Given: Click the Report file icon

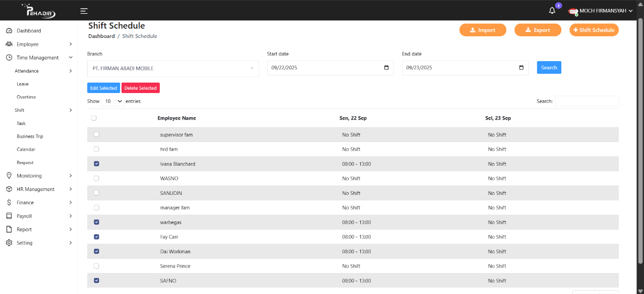Looking at the screenshot, I should coord(9,230).
